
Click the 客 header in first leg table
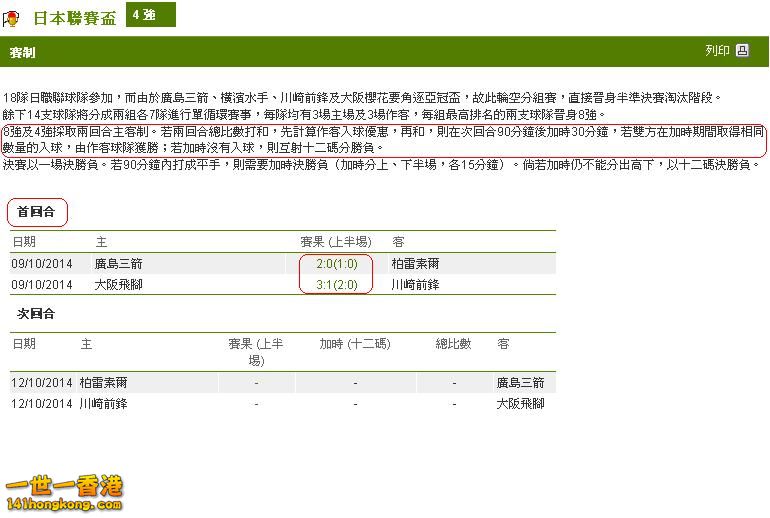(398, 242)
